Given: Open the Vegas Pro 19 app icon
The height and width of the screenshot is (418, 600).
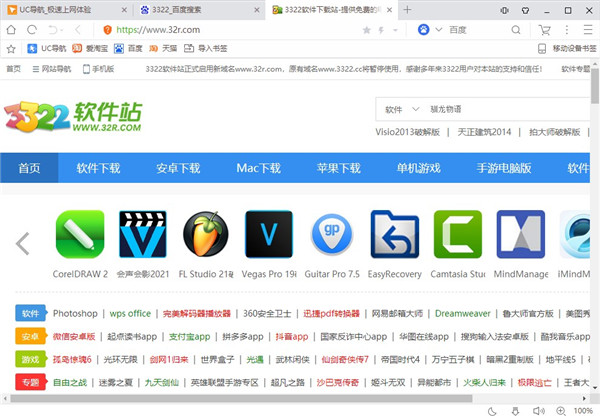Looking at the screenshot, I should click(269, 234).
